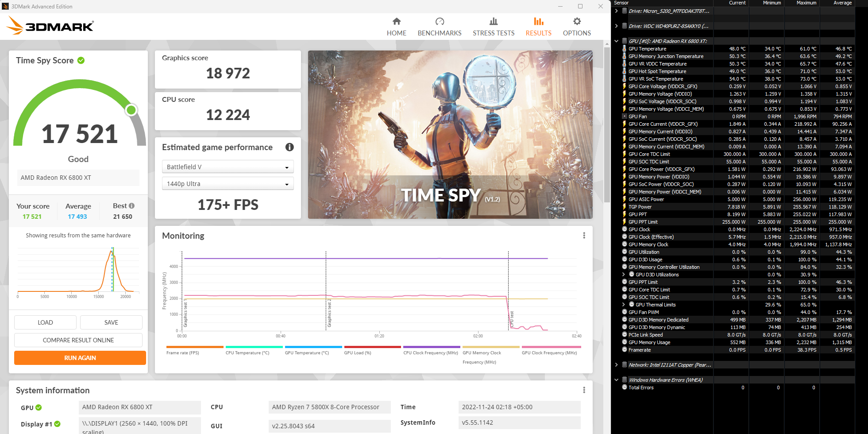Select the RESULTS tab
Image resolution: width=868 pixels, height=434 pixels.
tap(539, 27)
